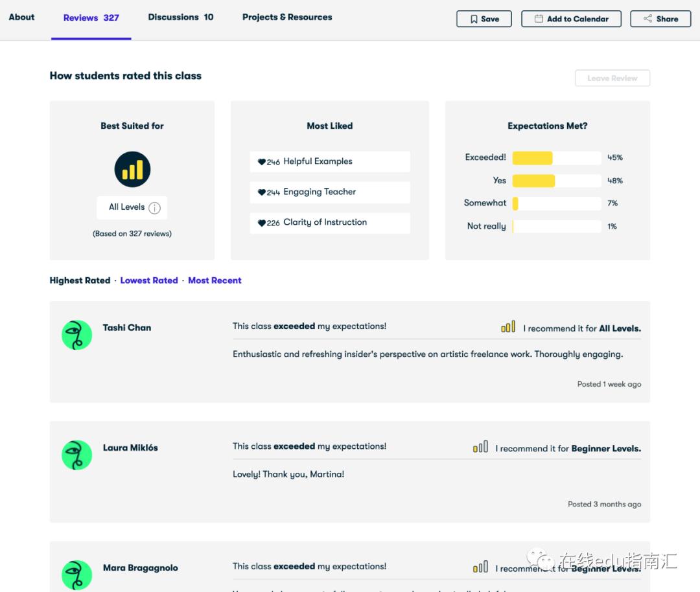Click the Best Suited level bars icon
700x592 pixels.
coord(132,170)
